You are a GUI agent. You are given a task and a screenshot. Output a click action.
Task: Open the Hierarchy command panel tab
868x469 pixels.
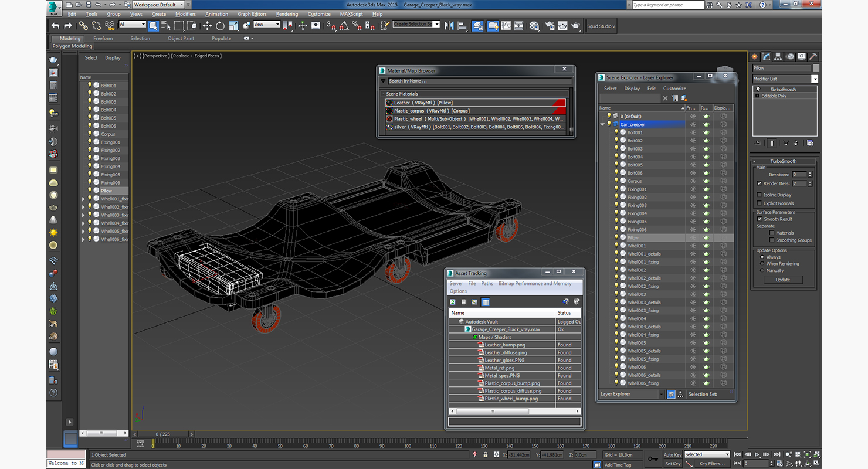click(x=778, y=56)
